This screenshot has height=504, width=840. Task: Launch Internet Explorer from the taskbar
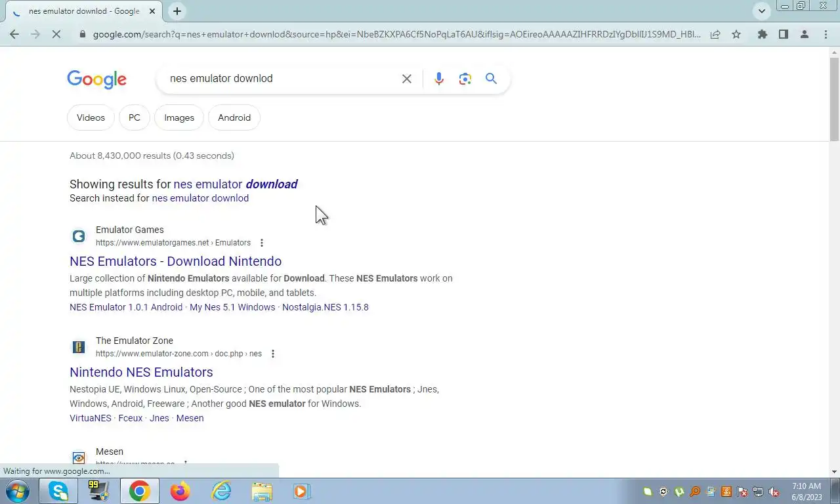pos(221,491)
